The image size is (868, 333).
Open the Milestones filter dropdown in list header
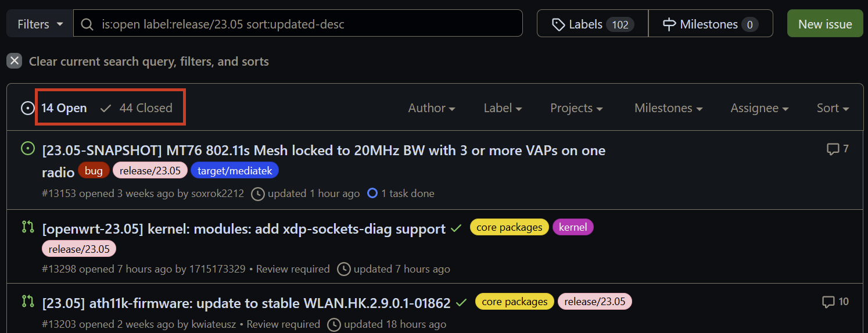(x=668, y=108)
